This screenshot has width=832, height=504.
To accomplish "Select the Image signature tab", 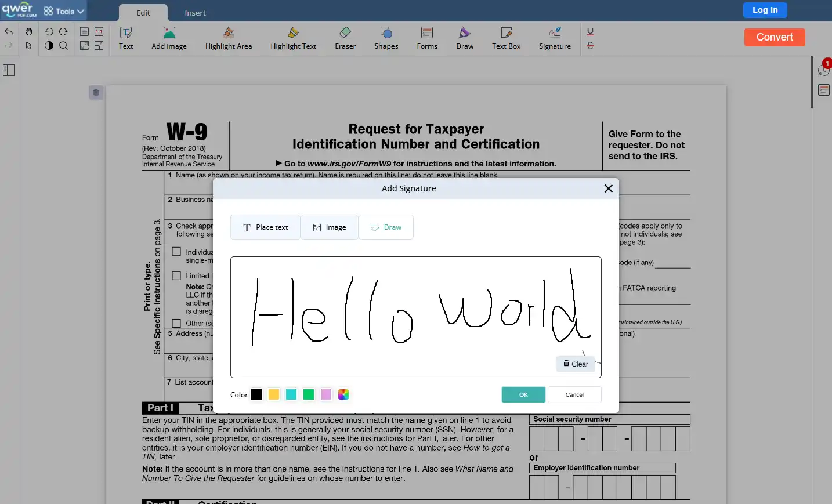I will (x=330, y=227).
